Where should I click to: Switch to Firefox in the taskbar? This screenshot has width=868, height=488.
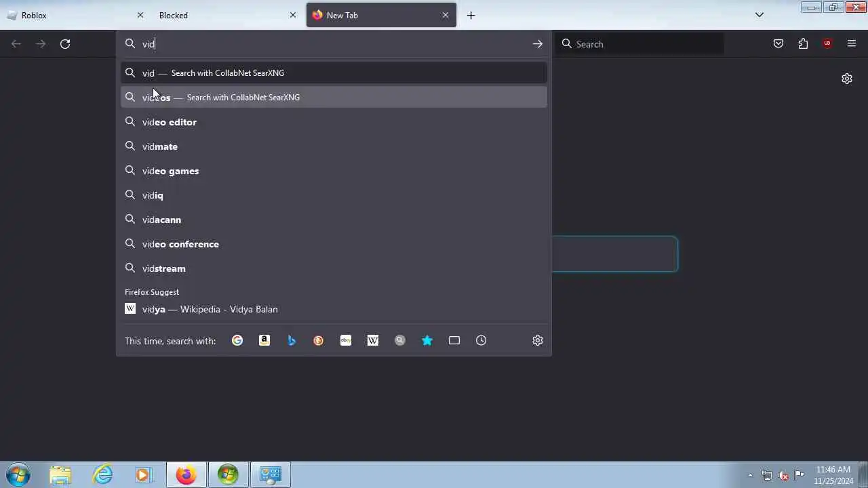[186, 475]
